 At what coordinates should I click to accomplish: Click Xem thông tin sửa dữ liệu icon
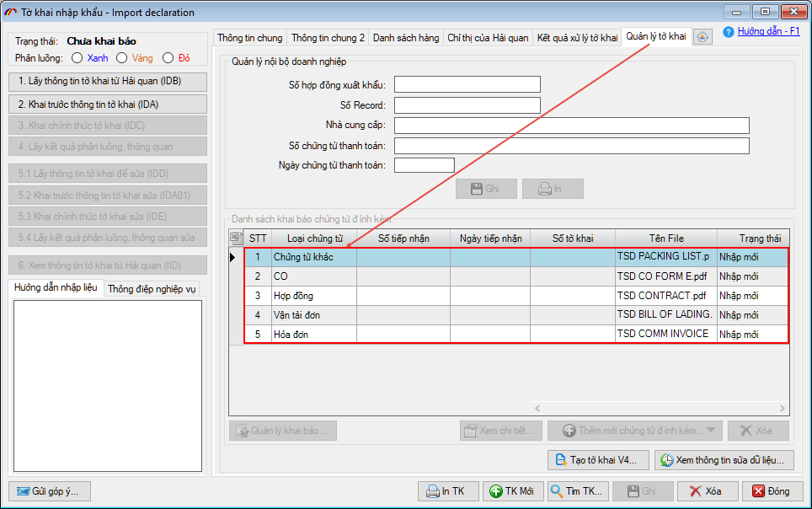(666, 460)
